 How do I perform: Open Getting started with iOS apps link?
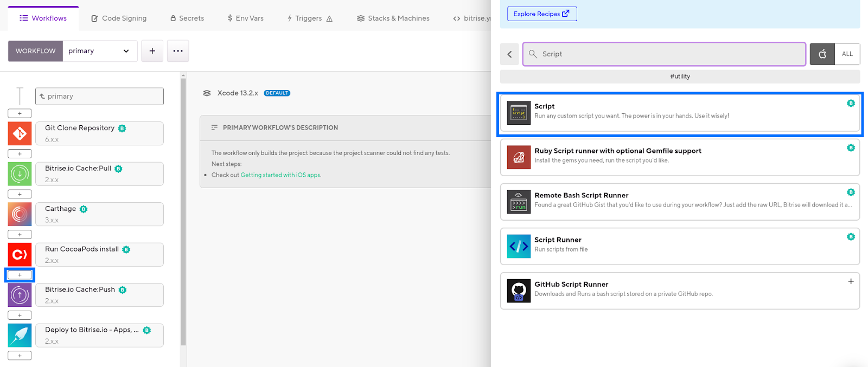(280, 175)
